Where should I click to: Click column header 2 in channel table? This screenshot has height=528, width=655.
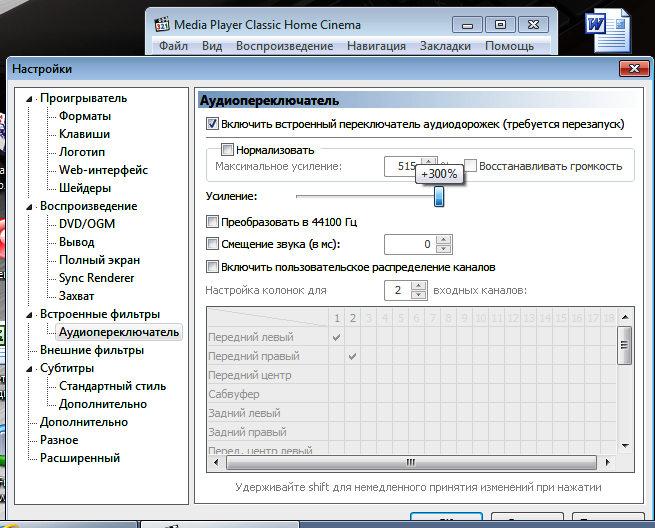pyautogui.click(x=353, y=318)
